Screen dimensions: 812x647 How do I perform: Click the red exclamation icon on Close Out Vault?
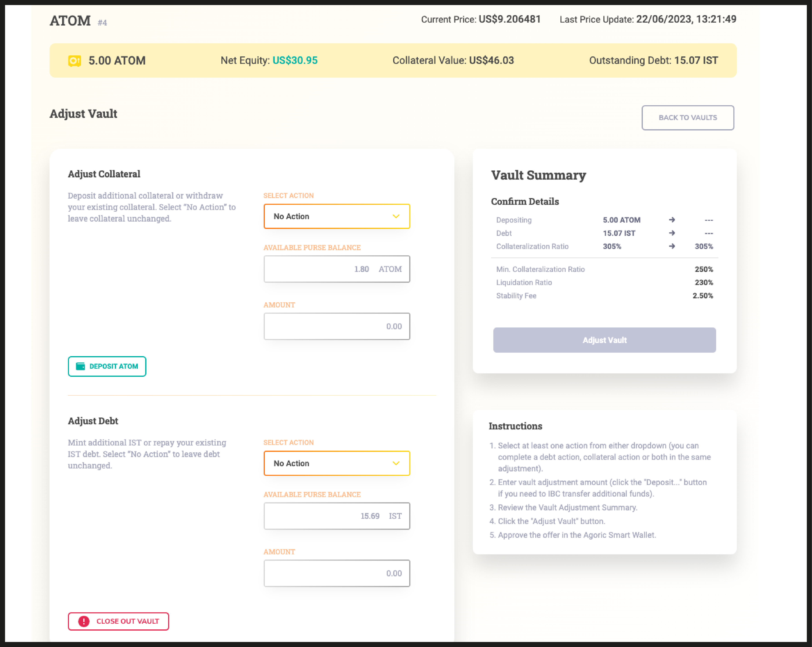click(84, 621)
